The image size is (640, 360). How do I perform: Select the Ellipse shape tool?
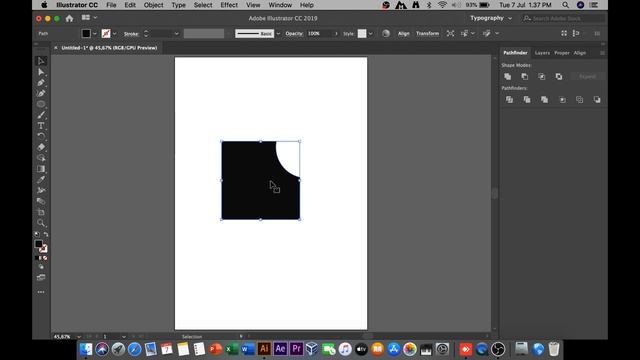(41, 104)
